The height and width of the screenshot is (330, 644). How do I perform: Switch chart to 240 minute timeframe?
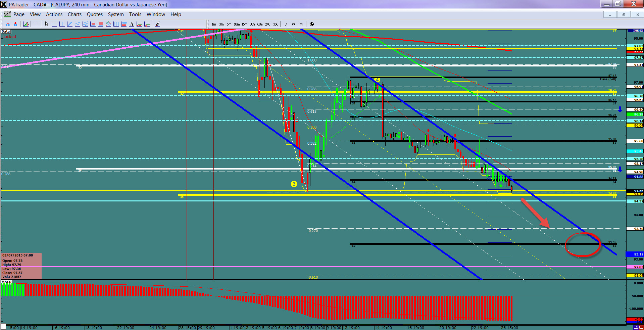tap(267, 24)
